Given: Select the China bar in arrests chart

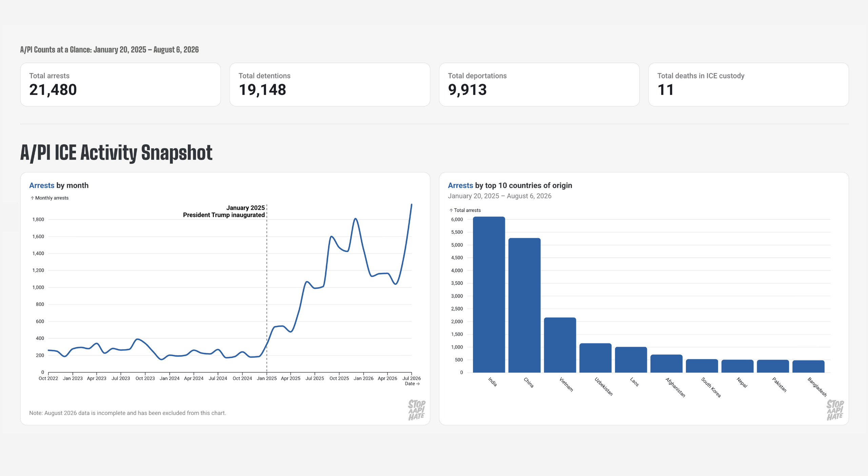Looking at the screenshot, I should click(x=525, y=305).
